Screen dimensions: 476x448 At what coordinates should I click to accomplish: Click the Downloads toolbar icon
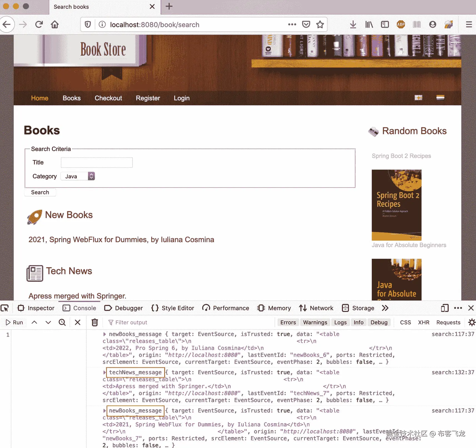pos(353,24)
